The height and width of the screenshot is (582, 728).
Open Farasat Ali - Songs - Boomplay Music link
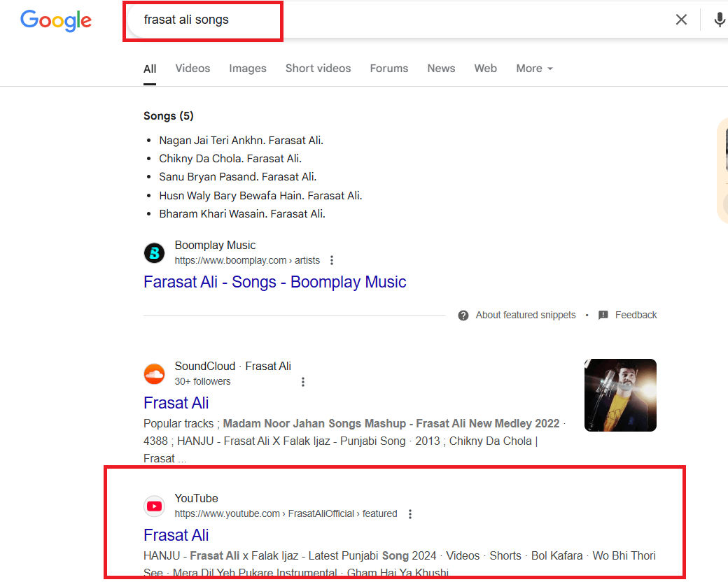275,282
